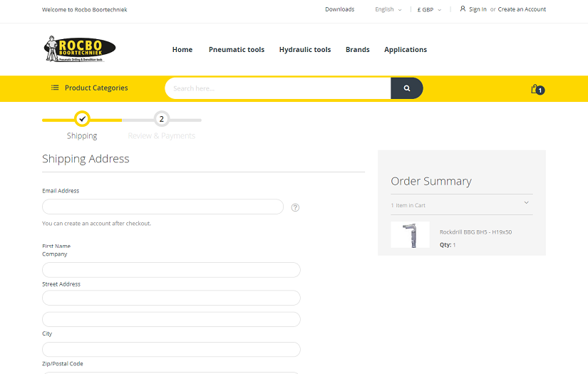Screen dimensions: 588x374
Task: Click the Review & Payments step label
Action: pos(162,135)
